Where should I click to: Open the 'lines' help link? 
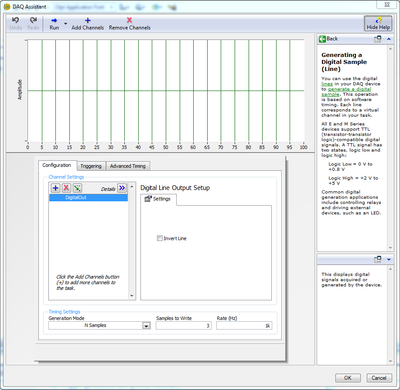[x=327, y=84]
